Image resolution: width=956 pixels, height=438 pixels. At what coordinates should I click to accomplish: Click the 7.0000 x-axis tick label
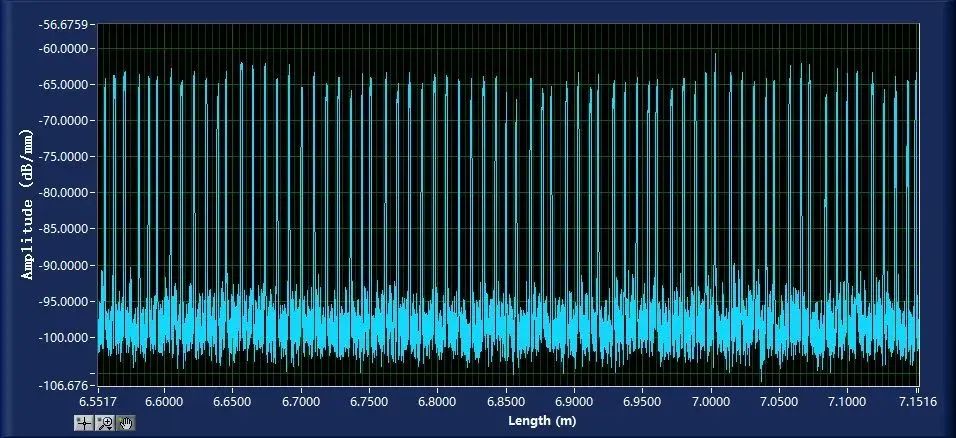[711, 400]
